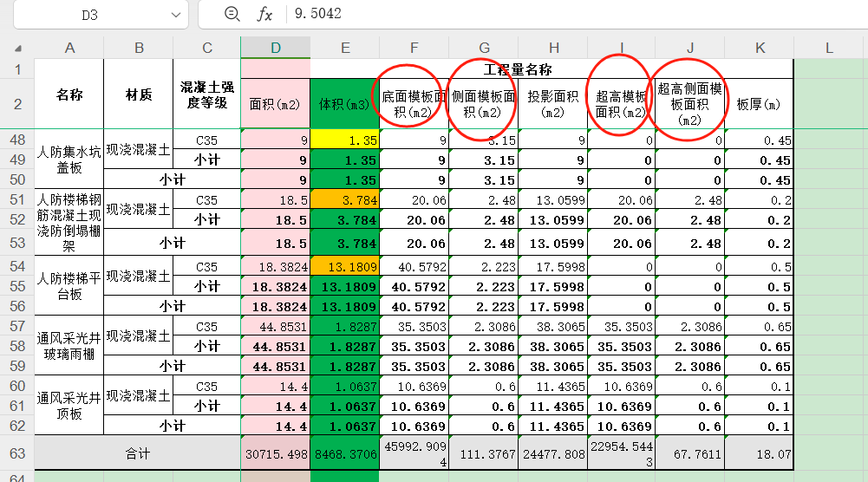
Task: Select total cell 22954.5443
Action: (x=622, y=453)
